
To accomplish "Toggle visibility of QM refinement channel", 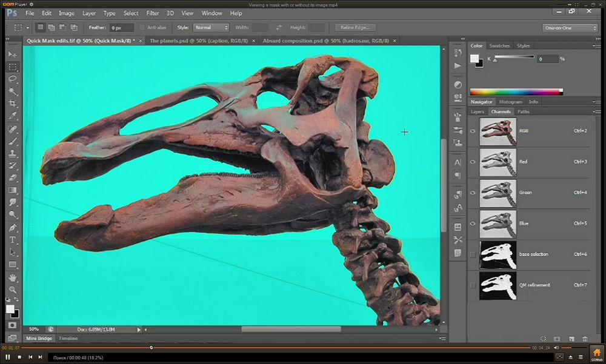I will (473, 285).
